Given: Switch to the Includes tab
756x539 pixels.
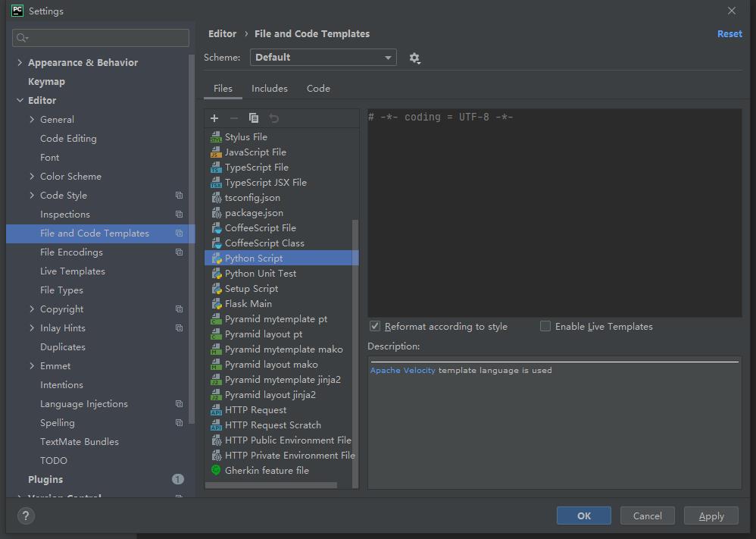Looking at the screenshot, I should (x=270, y=89).
